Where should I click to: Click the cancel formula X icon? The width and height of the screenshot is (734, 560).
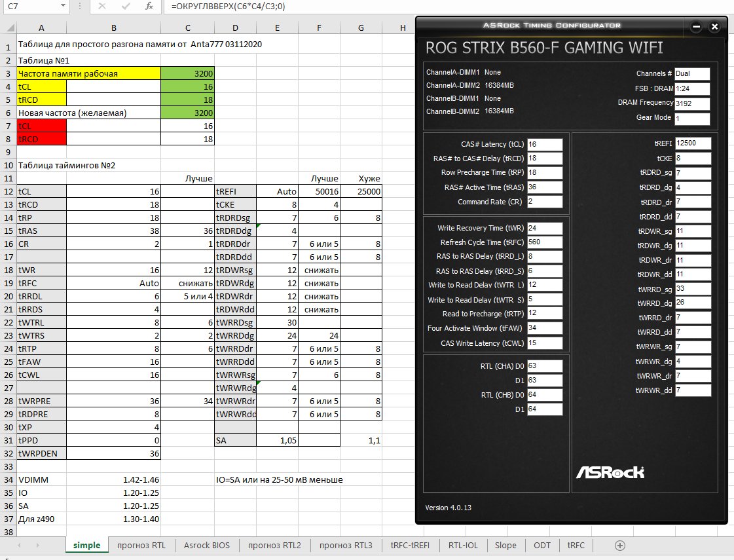point(101,6)
